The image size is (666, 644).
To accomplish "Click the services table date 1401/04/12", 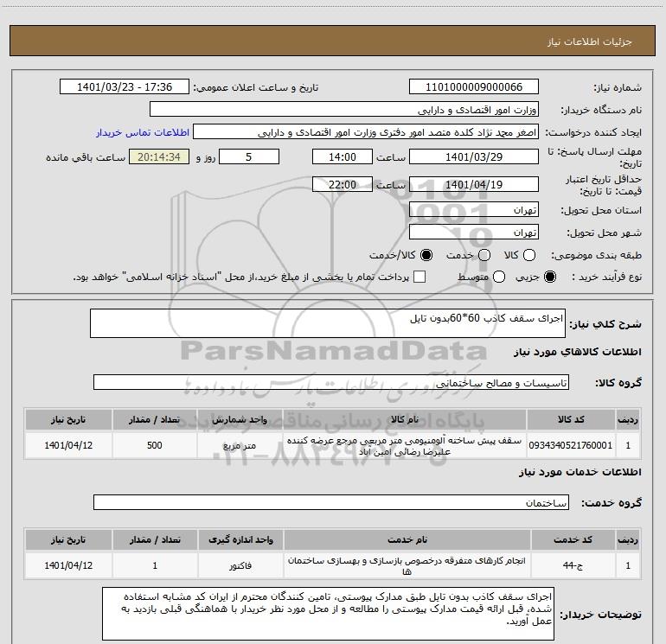I will tap(68, 565).
